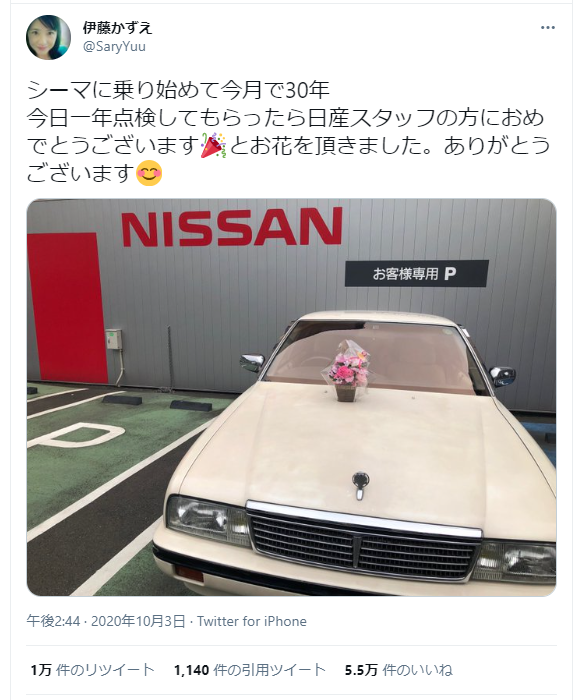Open 伊藤かずえ's profile avatar
Image resolution: width=580 pixels, height=700 pixels.
[48, 37]
